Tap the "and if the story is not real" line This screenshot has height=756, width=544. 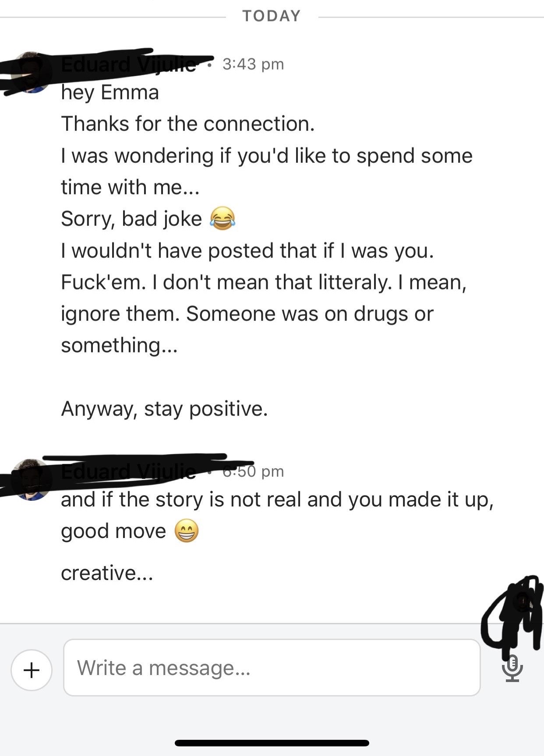coord(277,499)
